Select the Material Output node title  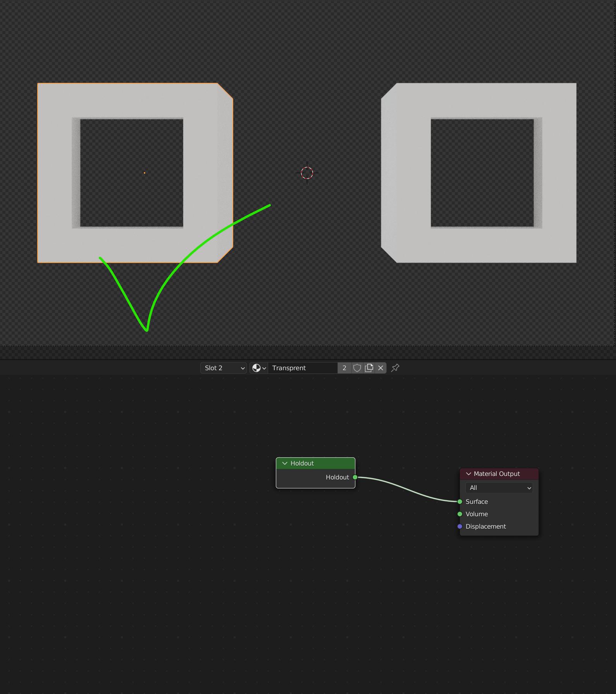(497, 474)
